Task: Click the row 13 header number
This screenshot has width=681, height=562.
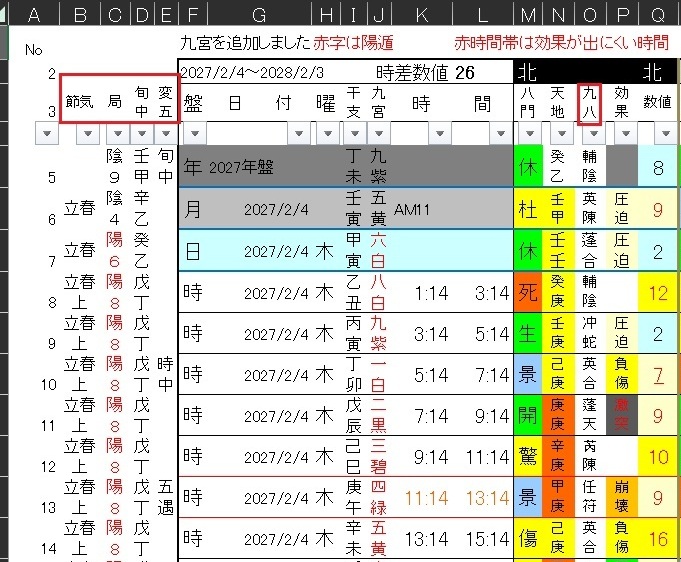Action: tap(49, 507)
